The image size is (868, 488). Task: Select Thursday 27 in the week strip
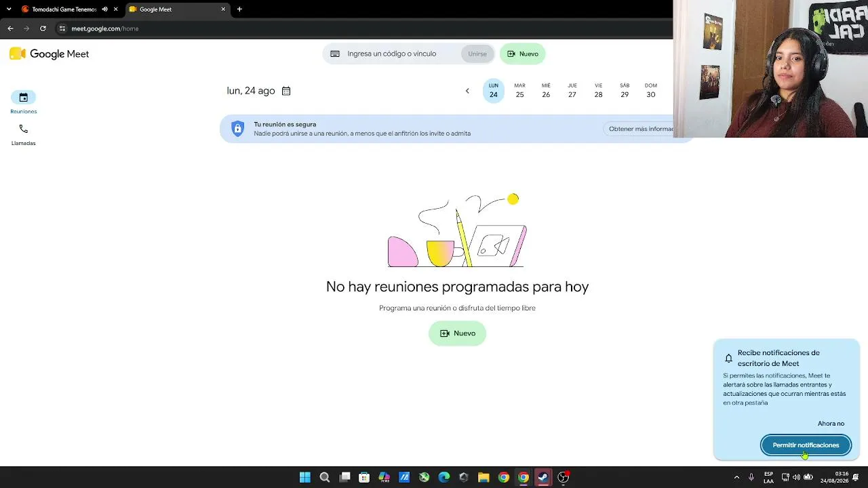click(x=572, y=91)
